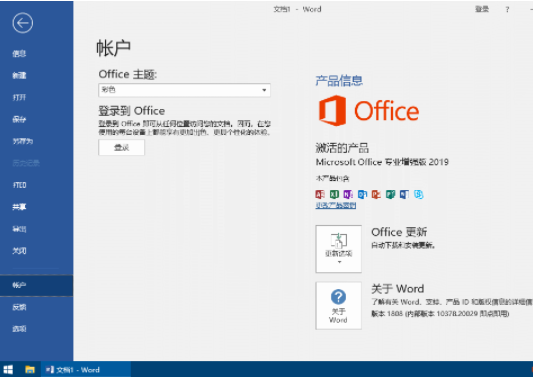Click the OneNote app icon
The image size is (533, 377).
coord(348,194)
